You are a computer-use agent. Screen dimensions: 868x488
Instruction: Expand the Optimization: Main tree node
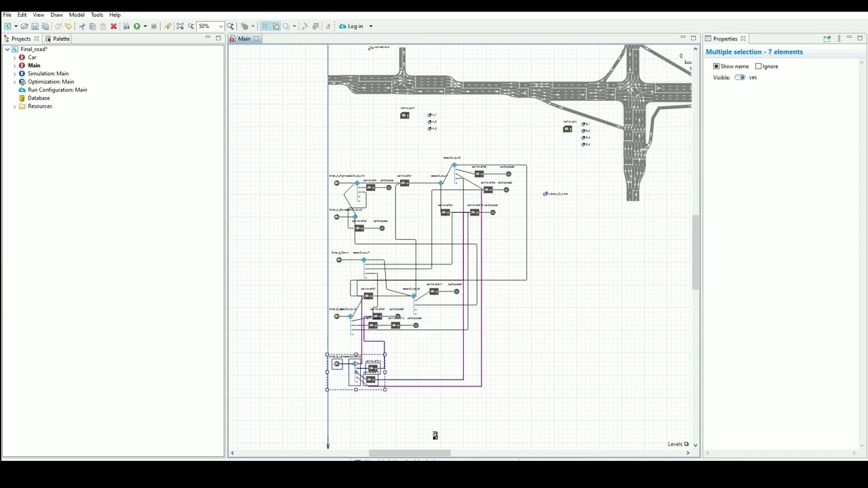pos(14,82)
